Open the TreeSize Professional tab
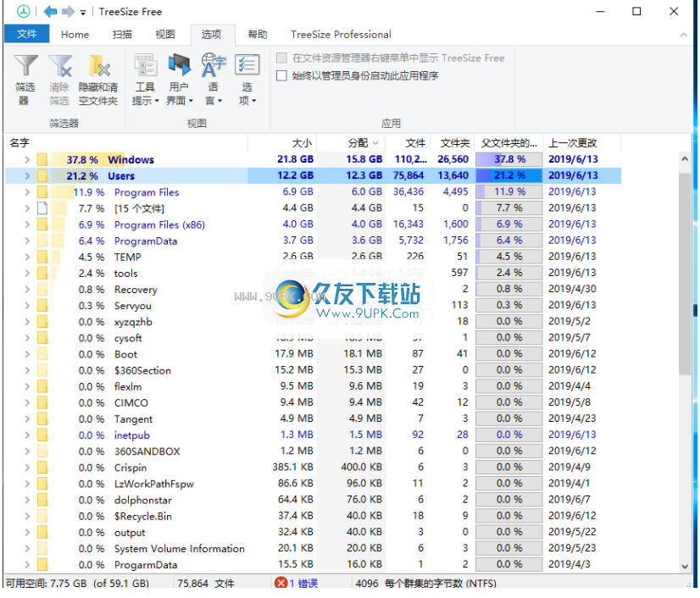Image resolution: width=700 pixels, height=598 pixels. (341, 35)
